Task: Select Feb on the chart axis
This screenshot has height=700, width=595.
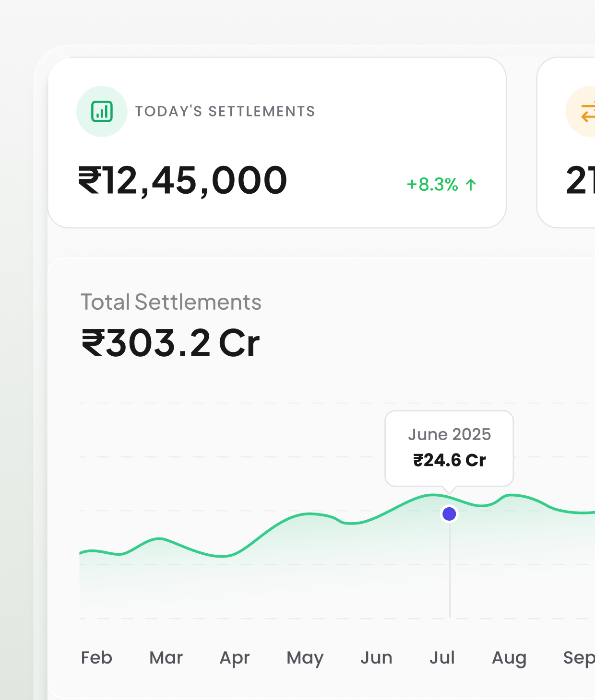Action: click(96, 657)
